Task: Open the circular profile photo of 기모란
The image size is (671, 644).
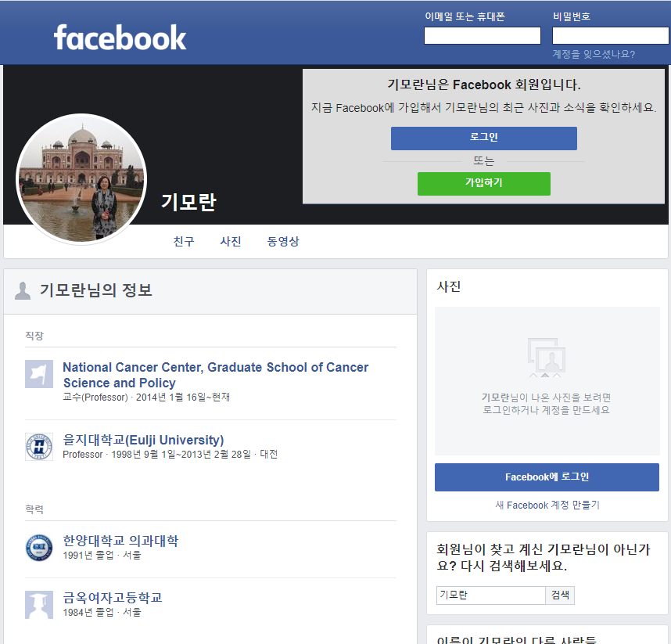Action: pos(81,179)
